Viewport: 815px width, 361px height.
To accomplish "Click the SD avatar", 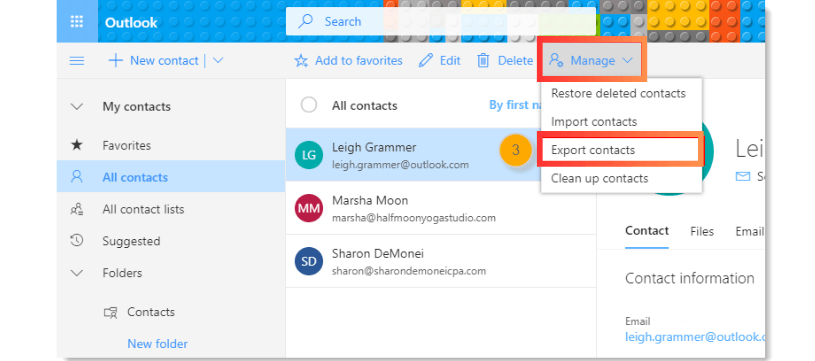I will (309, 261).
